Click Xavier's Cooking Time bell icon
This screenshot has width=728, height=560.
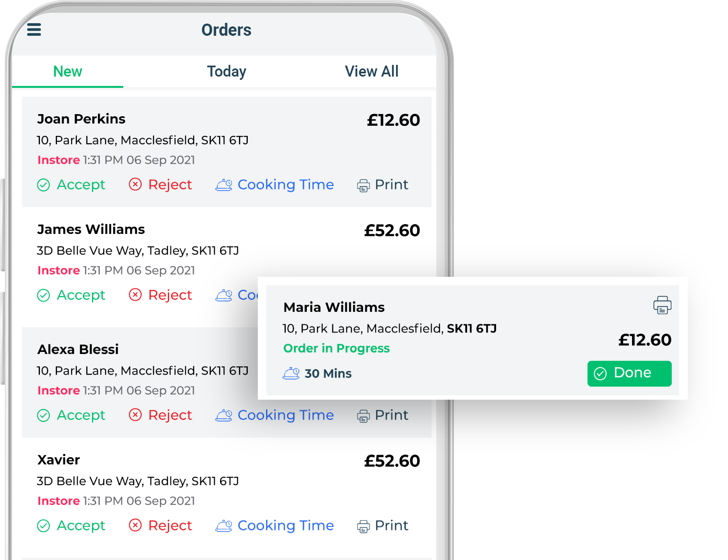click(x=224, y=526)
